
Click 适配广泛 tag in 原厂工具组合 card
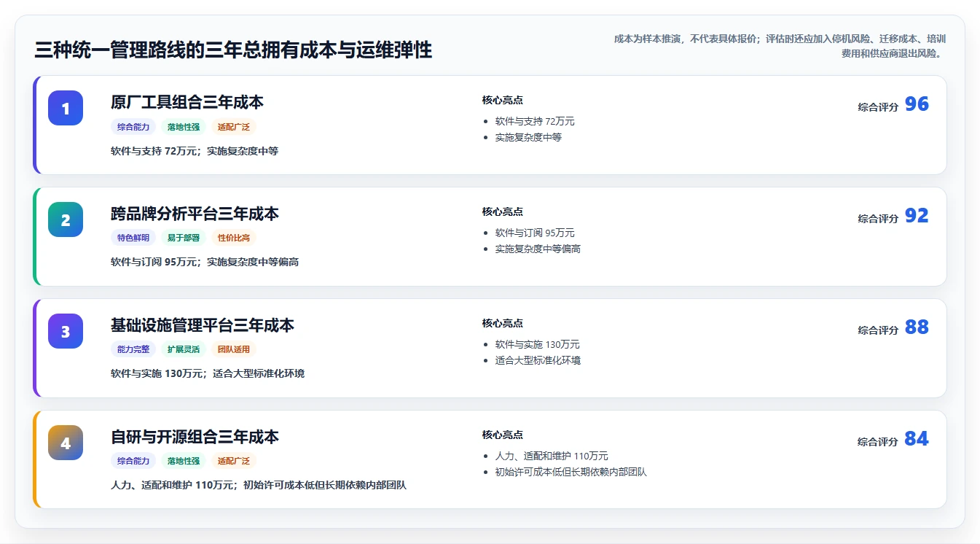pyautogui.click(x=234, y=127)
